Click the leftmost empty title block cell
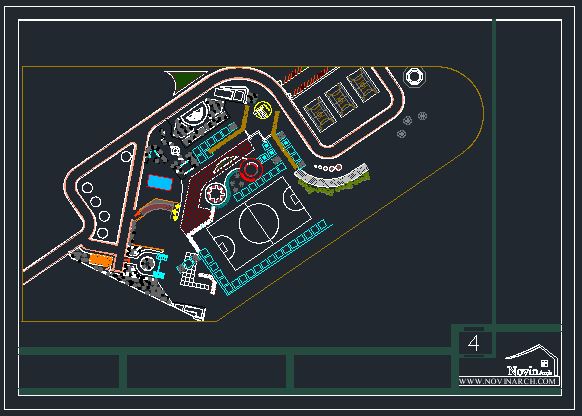The width and height of the screenshot is (582, 416). click(x=69, y=371)
